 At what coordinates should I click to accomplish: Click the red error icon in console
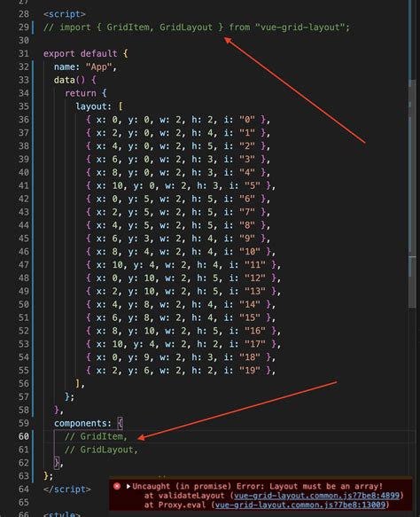[117, 486]
